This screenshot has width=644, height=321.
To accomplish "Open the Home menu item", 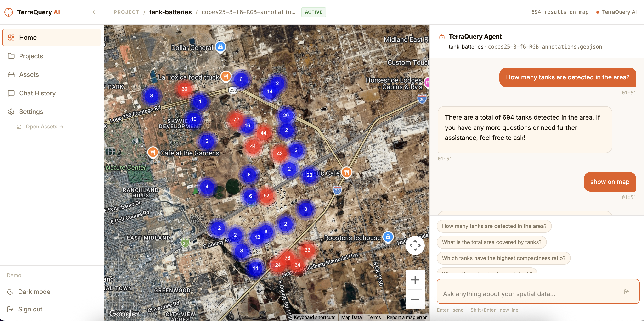I will [x=52, y=38].
